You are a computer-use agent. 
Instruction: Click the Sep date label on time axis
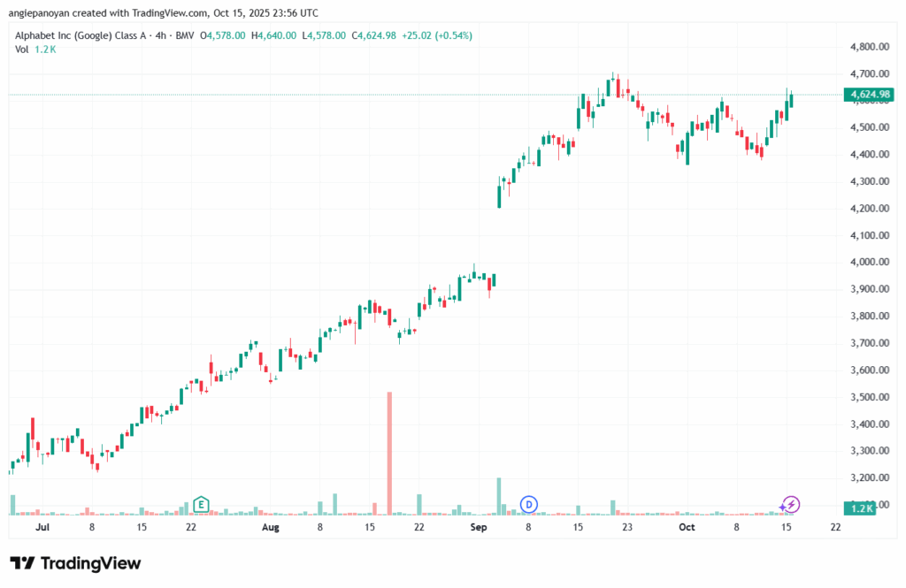[x=479, y=527]
